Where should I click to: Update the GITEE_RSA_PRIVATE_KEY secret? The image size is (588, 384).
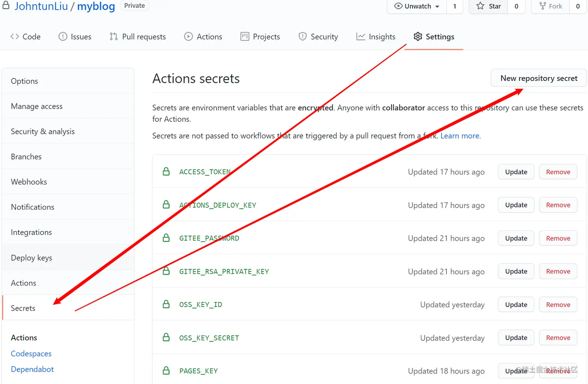click(x=516, y=271)
